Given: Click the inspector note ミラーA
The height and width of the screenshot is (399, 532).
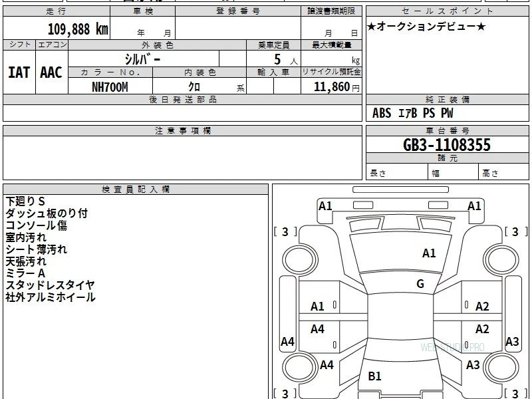Looking at the screenshot, I should tap(25, 273).
